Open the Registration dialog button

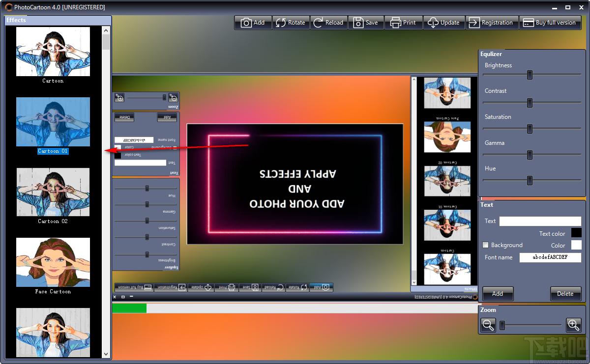pos(492,23)
